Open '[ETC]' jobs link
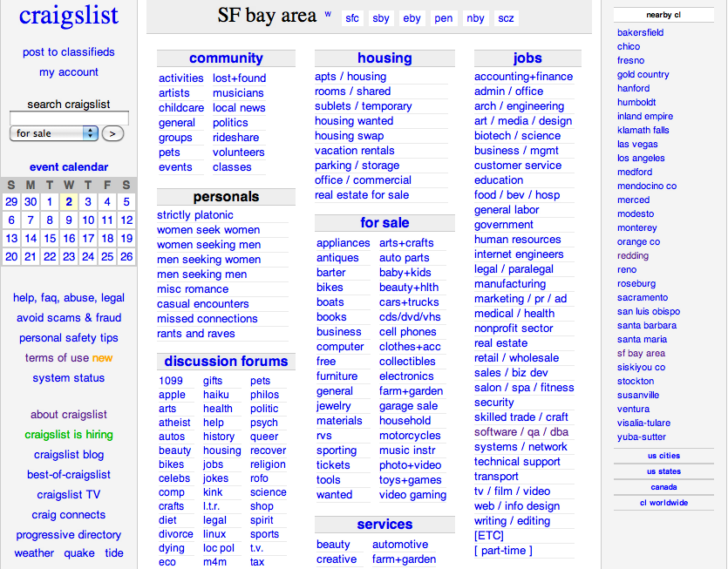Viewport: 728px width, 569px height. (488, 536)
